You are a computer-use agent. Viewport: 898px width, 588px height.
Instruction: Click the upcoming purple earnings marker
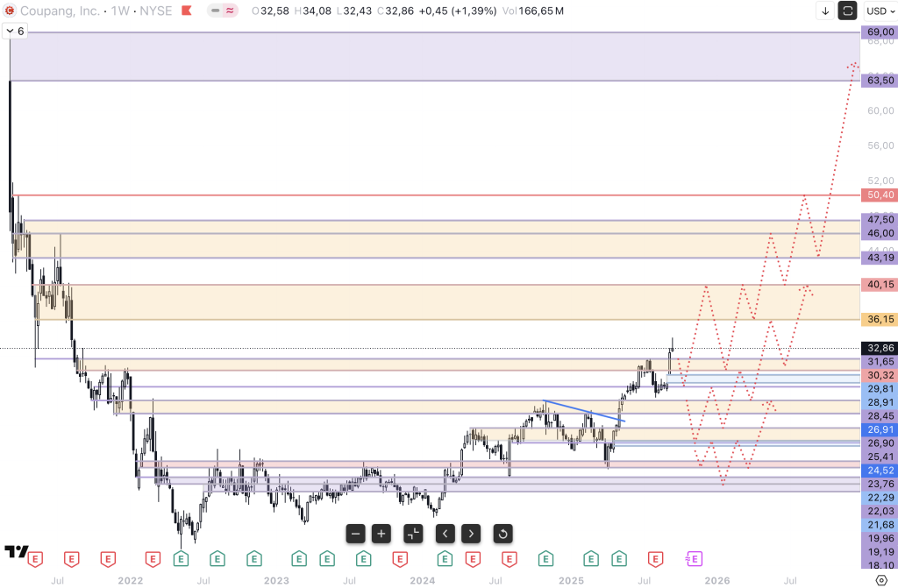(694, 558)
